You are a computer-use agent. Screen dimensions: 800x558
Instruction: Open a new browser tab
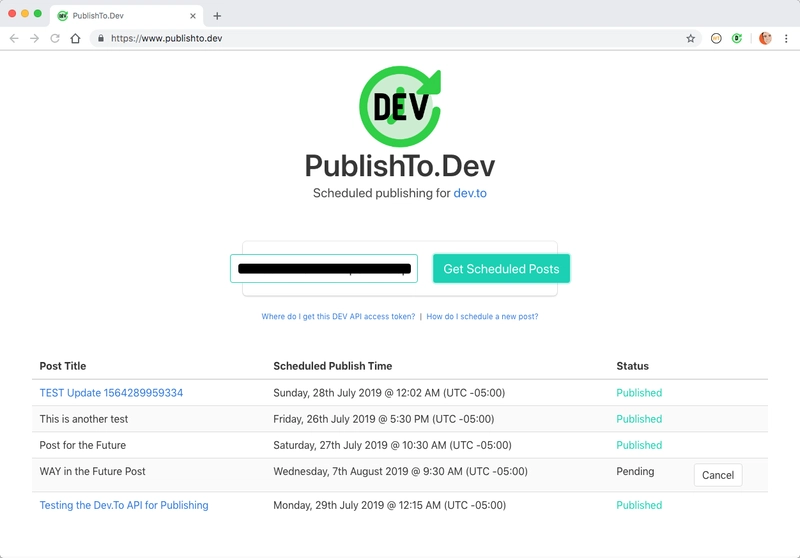[217, 16]
